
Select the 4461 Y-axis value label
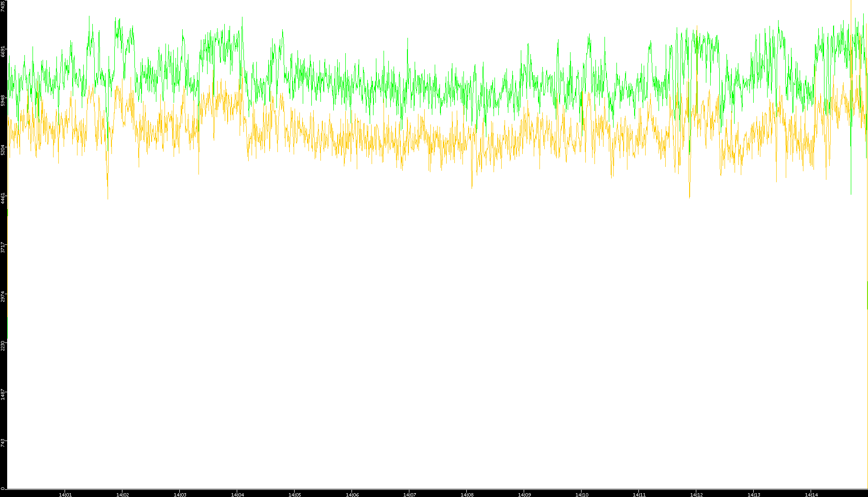[x=3, y=199]
